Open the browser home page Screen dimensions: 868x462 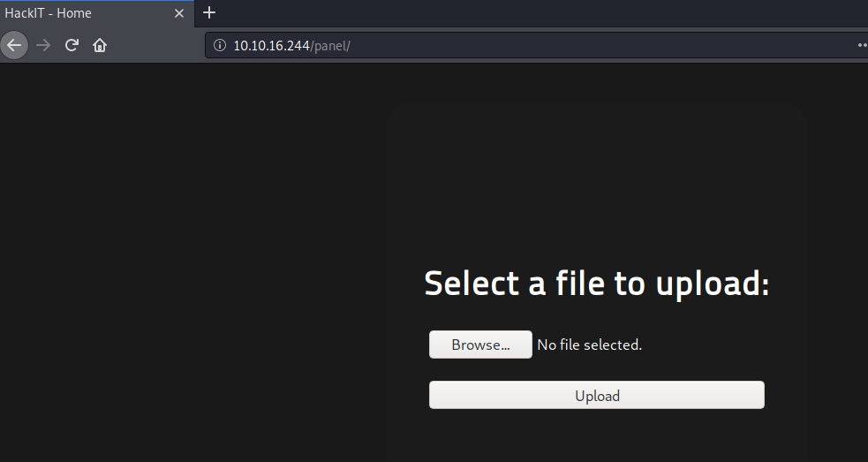(100, 45)
